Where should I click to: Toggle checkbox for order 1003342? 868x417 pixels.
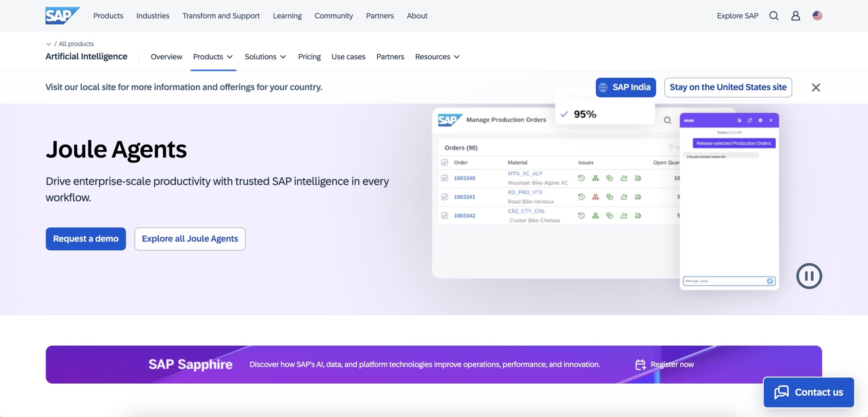click(445, 216)
